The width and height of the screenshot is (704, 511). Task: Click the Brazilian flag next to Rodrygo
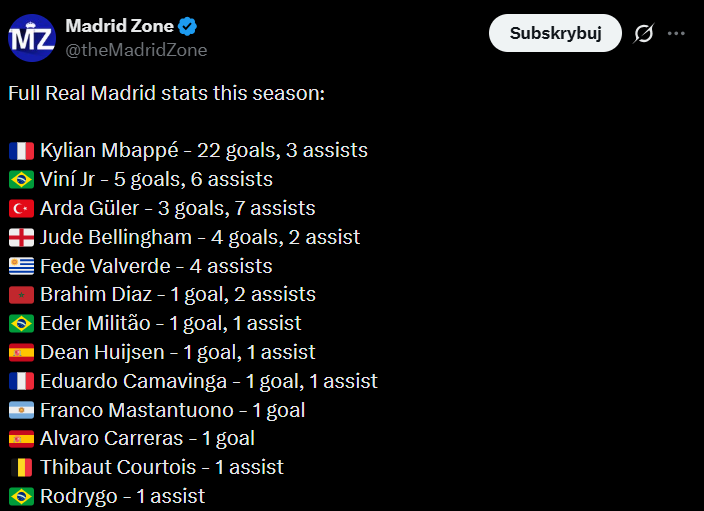point(21,497)
